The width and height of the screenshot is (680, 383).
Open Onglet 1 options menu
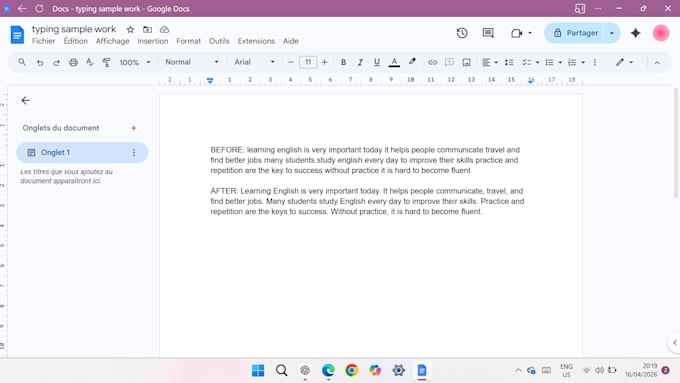[x=134, y=153]
